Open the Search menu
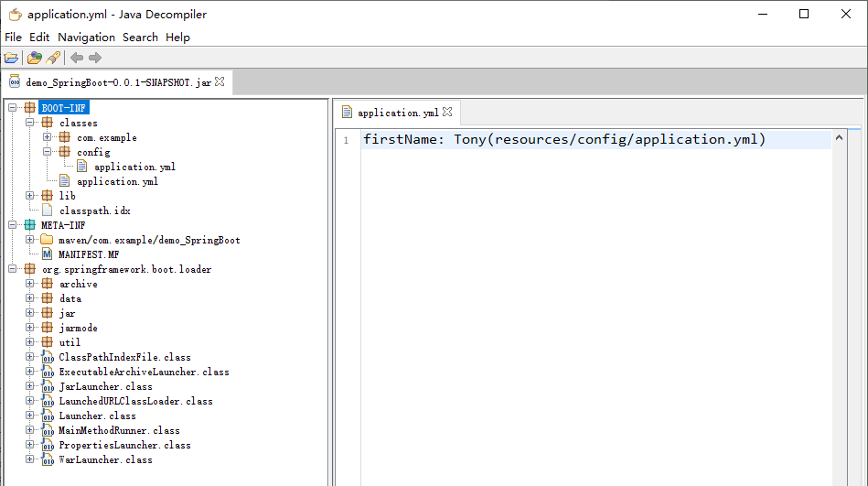 click(x=140, y=38)
